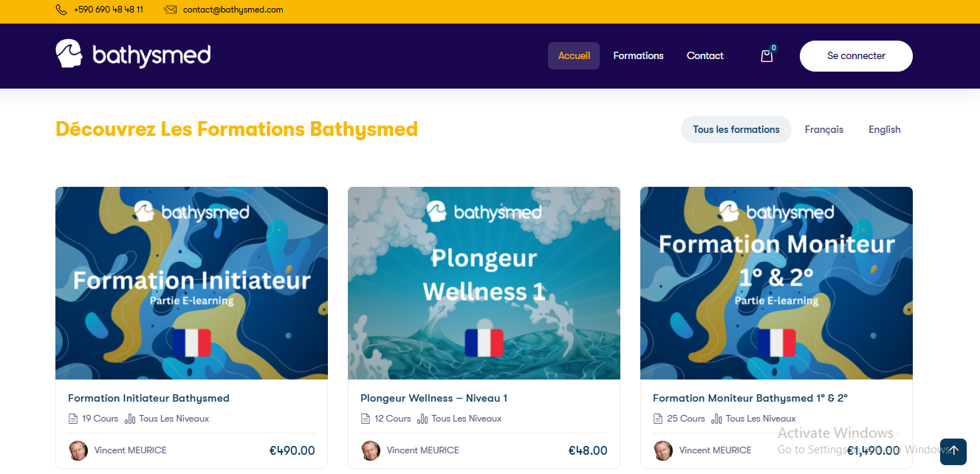
Task: Click the Bathysmed head logo
Action: pos(69,54)
